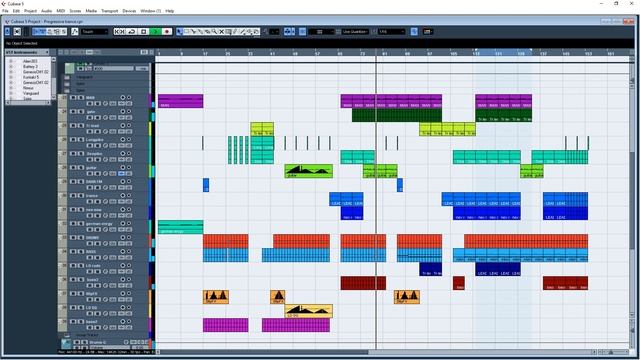Click the Snap on/off toolbar icon
This screenshot has height=360, width=640.
302,31
